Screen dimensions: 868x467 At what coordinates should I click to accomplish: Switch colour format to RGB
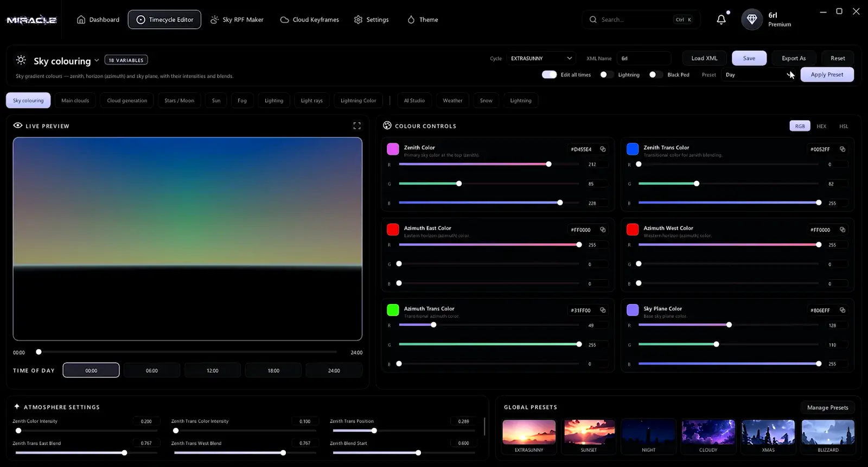click(800, 126)
